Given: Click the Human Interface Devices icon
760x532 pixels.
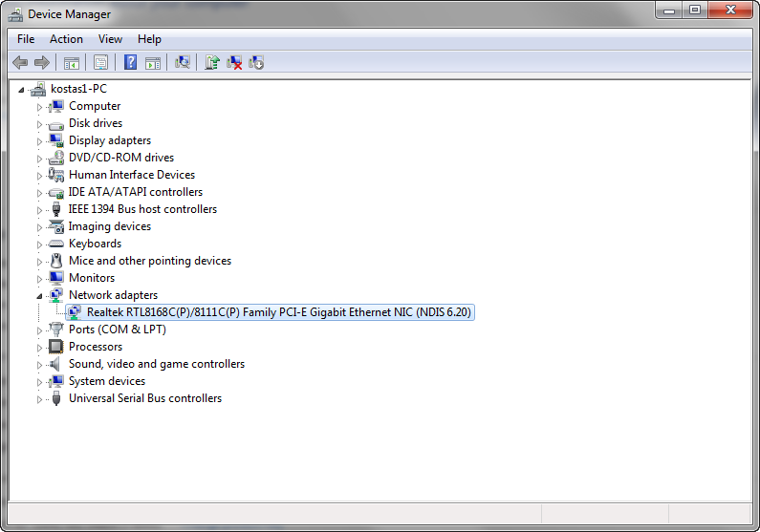Looking at the screenshot, I should click(x=56, y=175).
